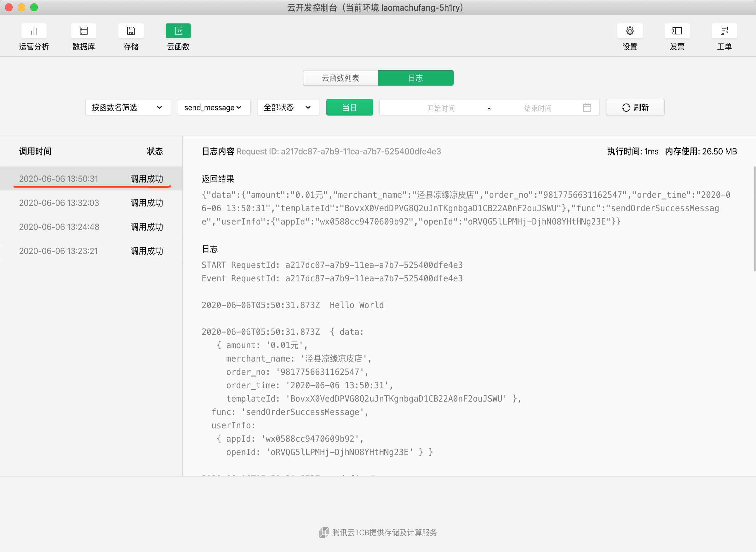The width and height of the screenshot is (756, 552).
Task: Click the calendar icon in date range
Action: point(587,108)
